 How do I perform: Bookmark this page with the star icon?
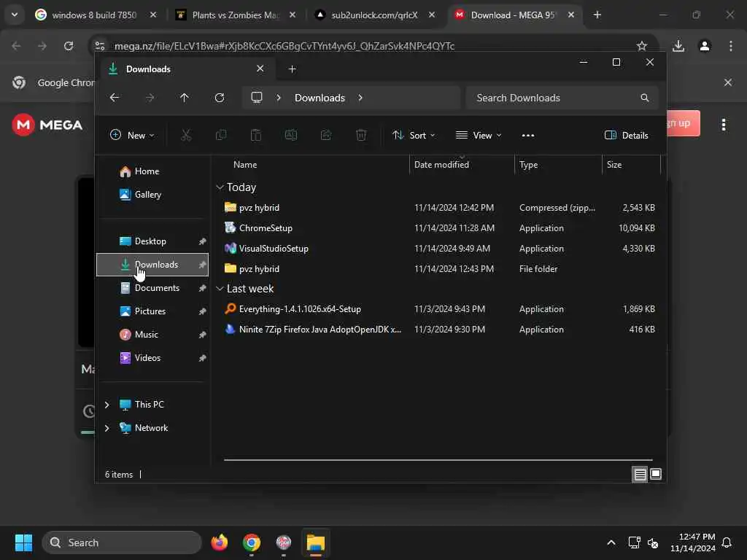point(642,46)
